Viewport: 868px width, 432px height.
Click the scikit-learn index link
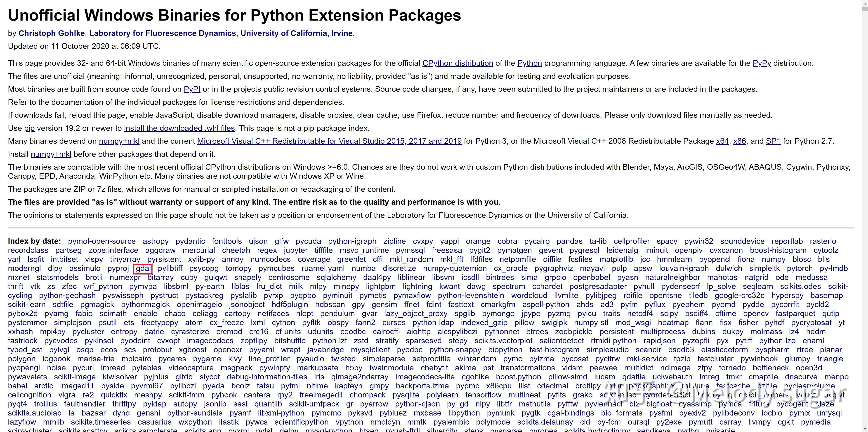pos(27,304)
